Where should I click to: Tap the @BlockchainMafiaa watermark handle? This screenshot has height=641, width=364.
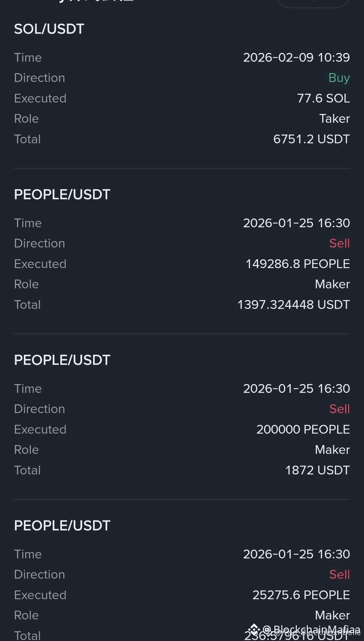point(311,630)
